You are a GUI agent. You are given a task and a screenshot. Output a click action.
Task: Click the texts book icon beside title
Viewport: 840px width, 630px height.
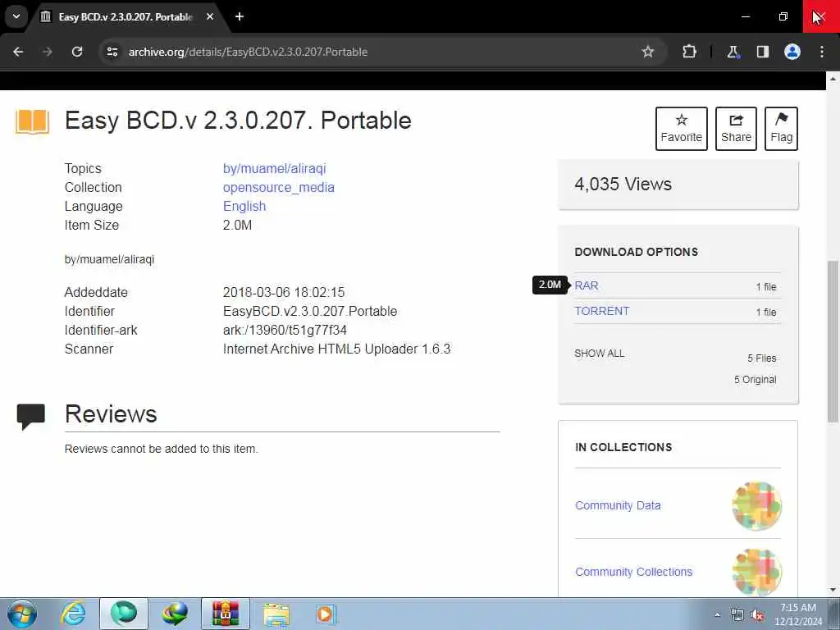32,121
